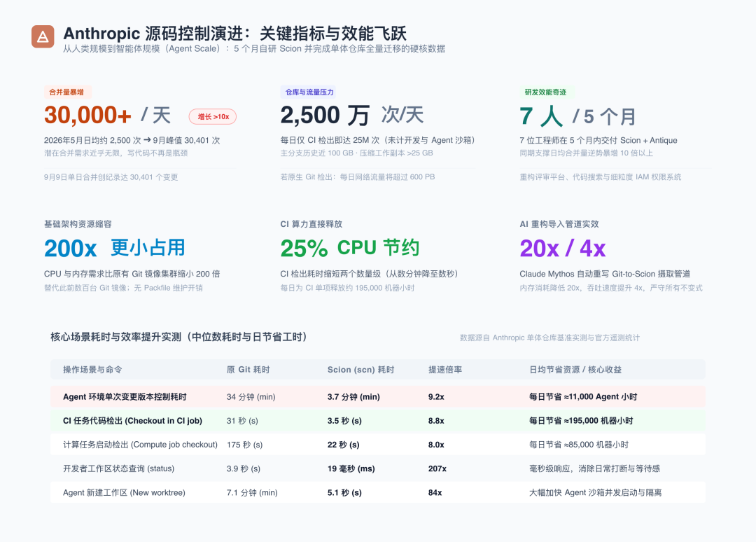Click the '20x / 4x' figure

click(563, 249)
